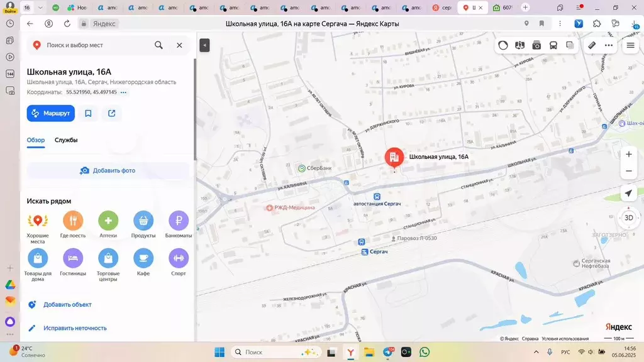
Task: Open File Explorer from taskbar
Action: pyautogui.click(x=369, y=352)
